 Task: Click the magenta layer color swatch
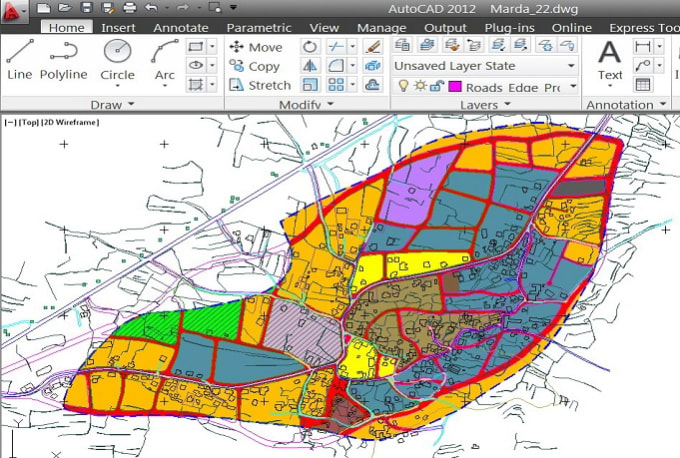pyautogui.click(x=454, y=87)
